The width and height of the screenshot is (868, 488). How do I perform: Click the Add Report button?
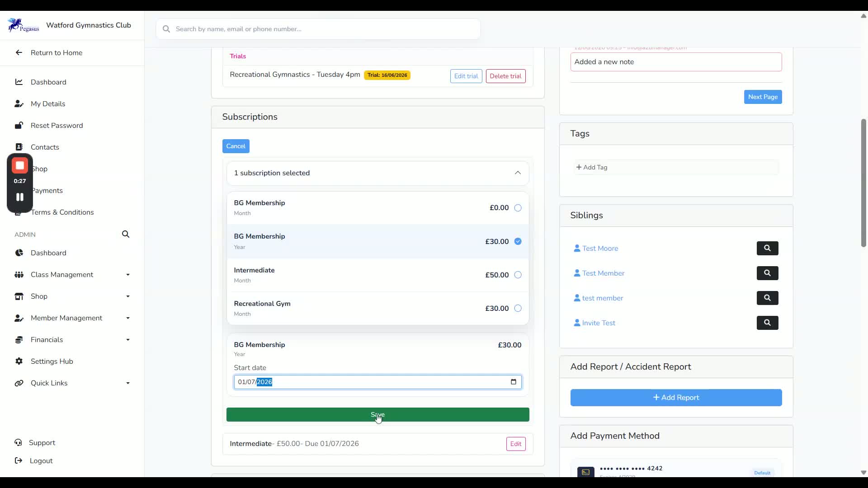676,398
